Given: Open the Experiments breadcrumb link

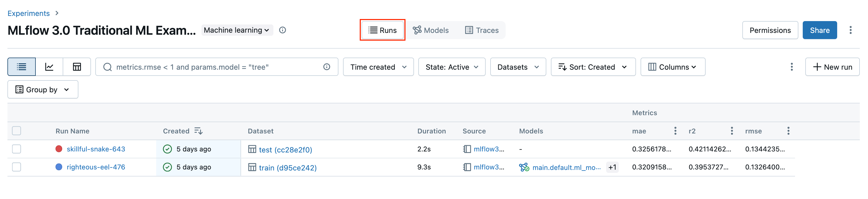Looking at the screenshot, I should pyautogui.click(x=29, y=13).
